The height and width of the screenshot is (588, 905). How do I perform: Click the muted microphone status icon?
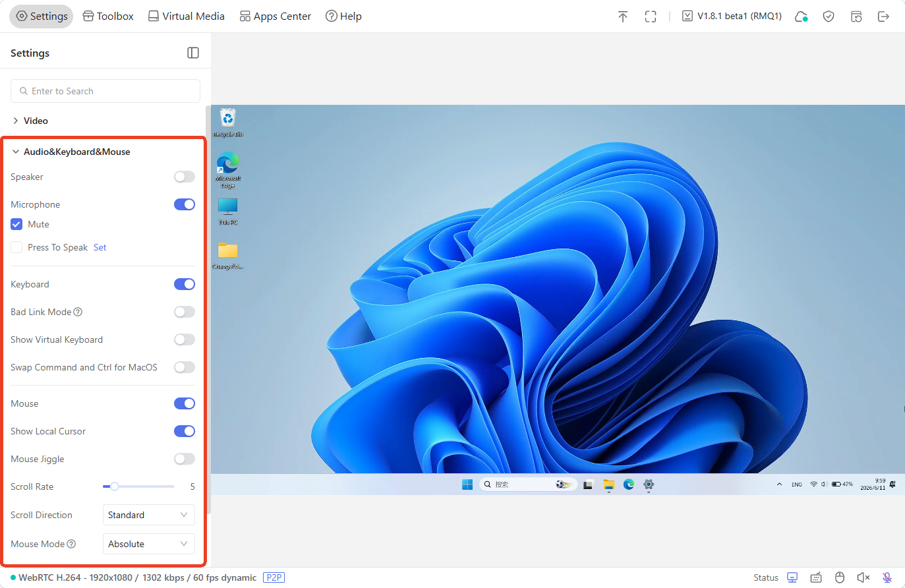pos(887,577)
